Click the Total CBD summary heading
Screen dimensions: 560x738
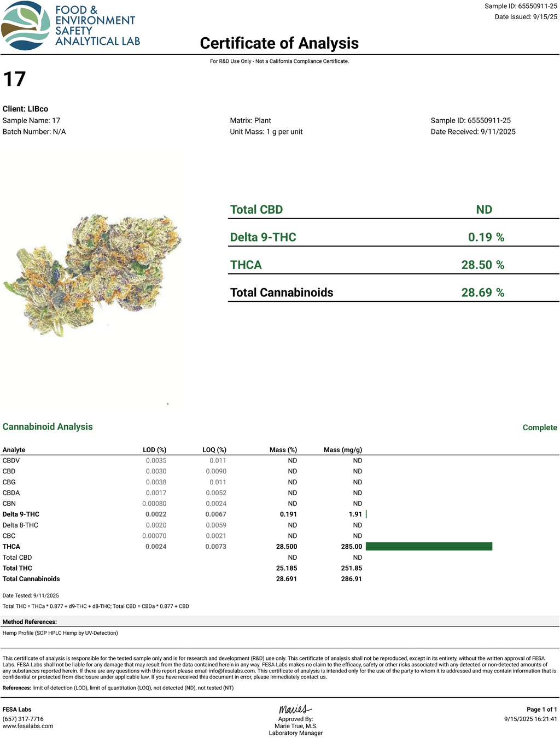pyautogui.click(x=256, y=210)
